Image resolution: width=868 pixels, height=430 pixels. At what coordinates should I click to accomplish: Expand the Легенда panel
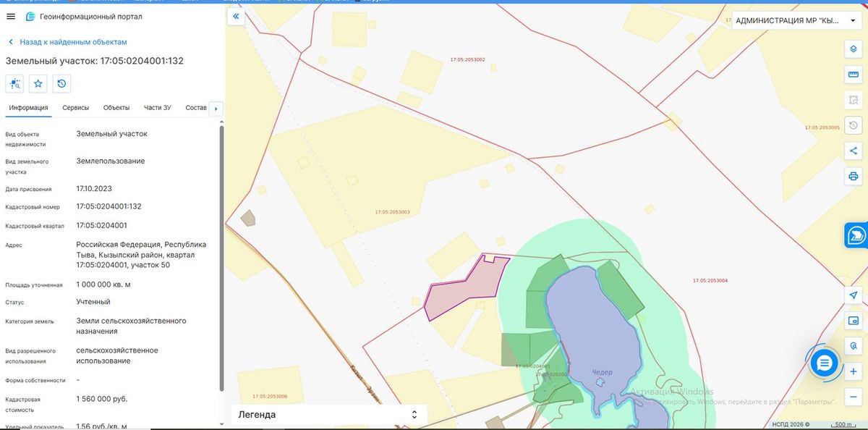tap(329, 415)
